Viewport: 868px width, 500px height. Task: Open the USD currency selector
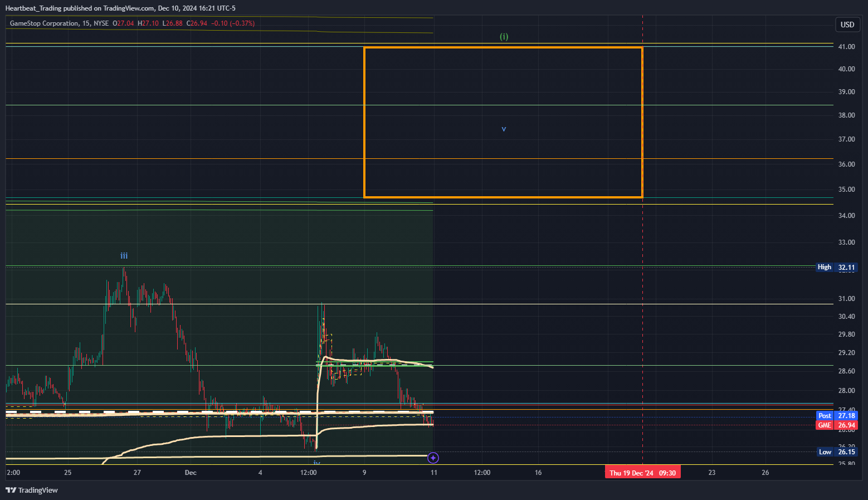click(x=847, y=25)
